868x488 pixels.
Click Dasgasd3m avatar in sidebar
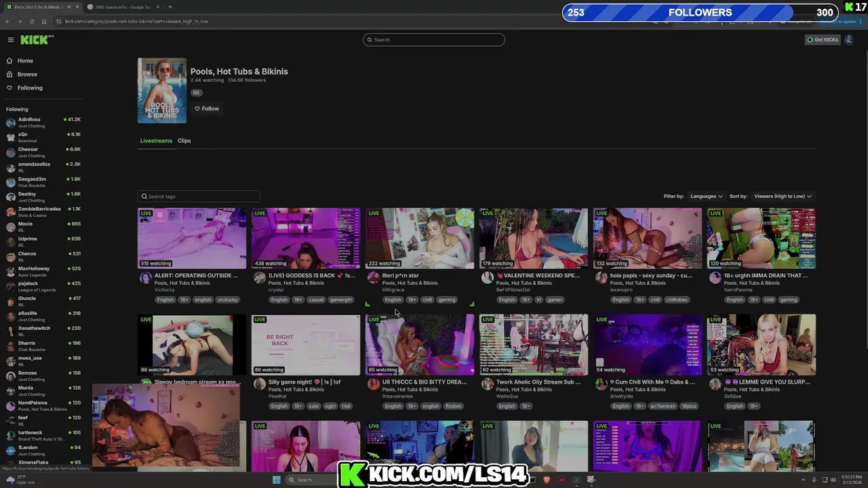point(10,182)
